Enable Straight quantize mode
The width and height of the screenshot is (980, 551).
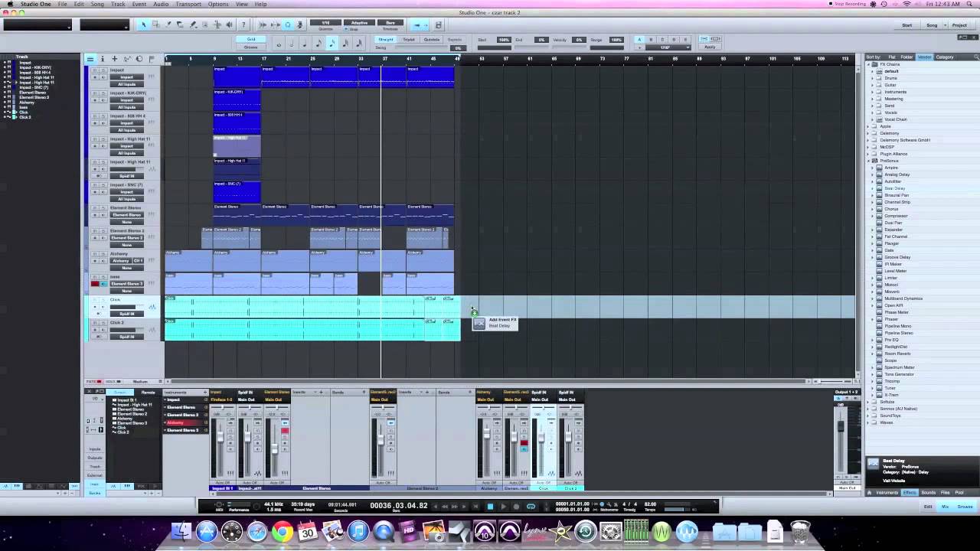pyautogui.click(x=386, y=40)
